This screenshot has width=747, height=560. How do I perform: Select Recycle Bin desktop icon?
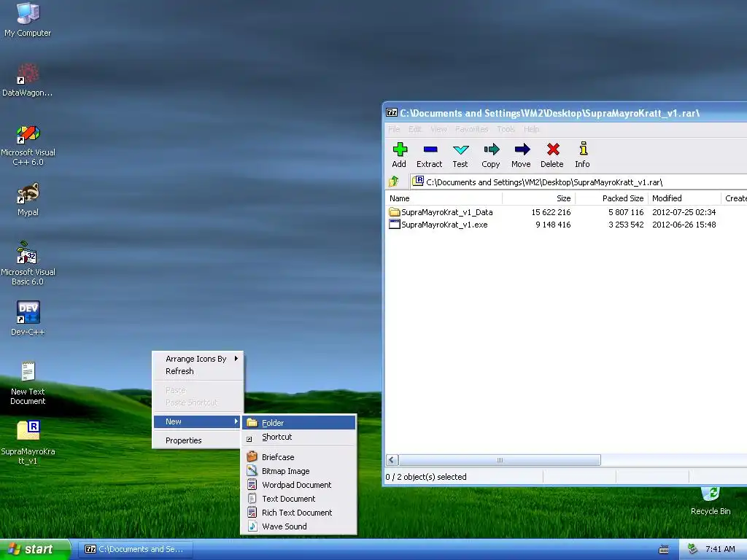pos(711,500)
